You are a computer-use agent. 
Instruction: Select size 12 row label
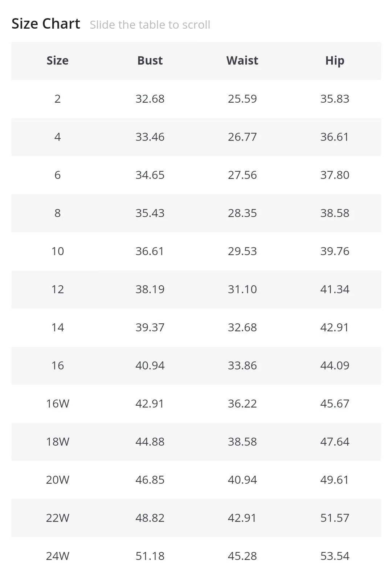pos(57,289)
